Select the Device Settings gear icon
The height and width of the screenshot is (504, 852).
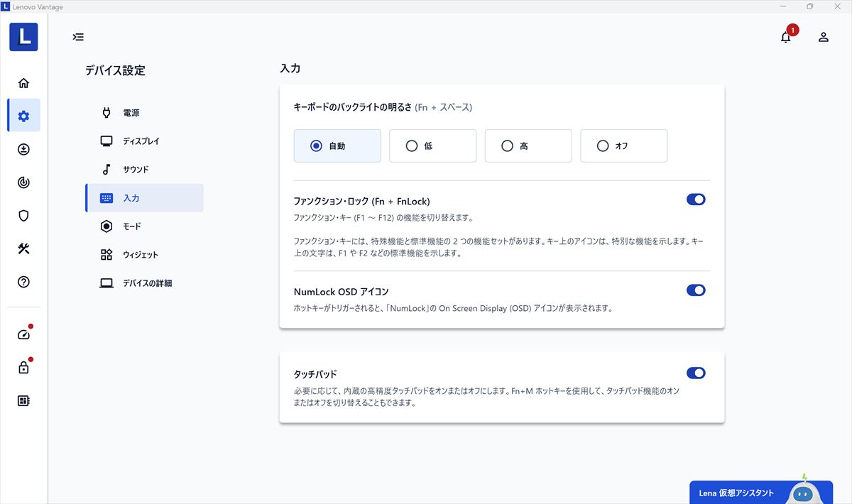(x=23, y=116)
